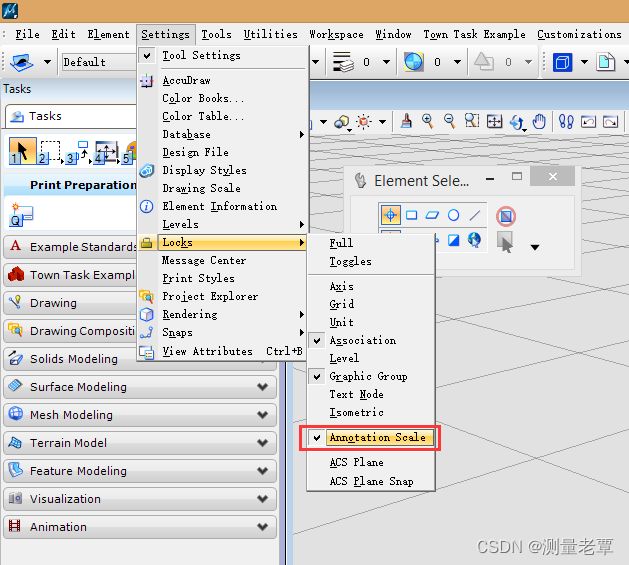This screenshot has height=565, width=629.
Task: Open the File menu
Action: click(27, 35)
